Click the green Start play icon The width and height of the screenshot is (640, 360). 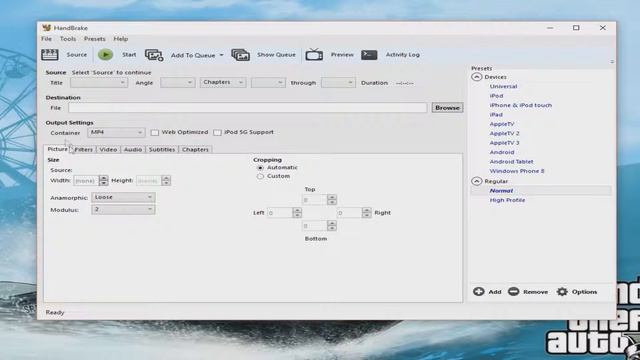(105, 54)
